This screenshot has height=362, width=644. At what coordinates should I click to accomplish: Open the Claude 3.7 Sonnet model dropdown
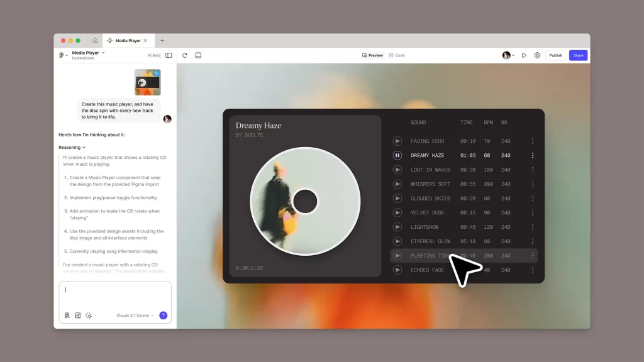135,315
